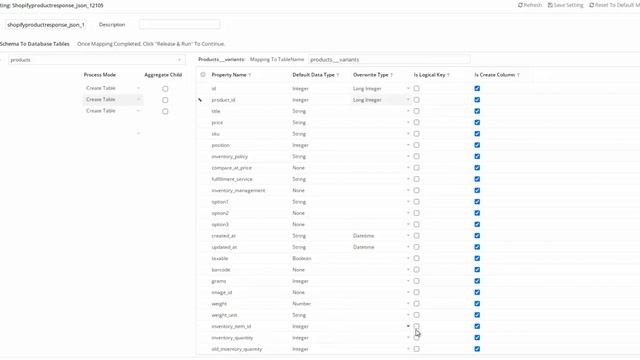Check Is Logical Key for inventory_item_id row
The width and height of the screenshot is (640, 360).
pyautogui.click(x=416, y=327)
